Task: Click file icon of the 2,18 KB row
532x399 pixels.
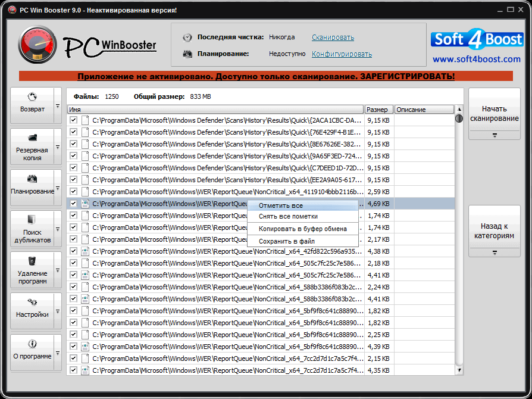Action: 85,263
